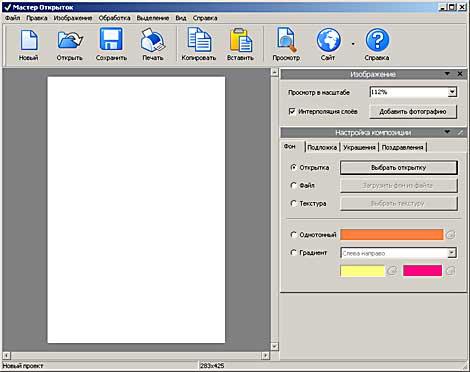Click the picker icon beside yellow gradient swatch
470x372 pixels.
point(392,270)
